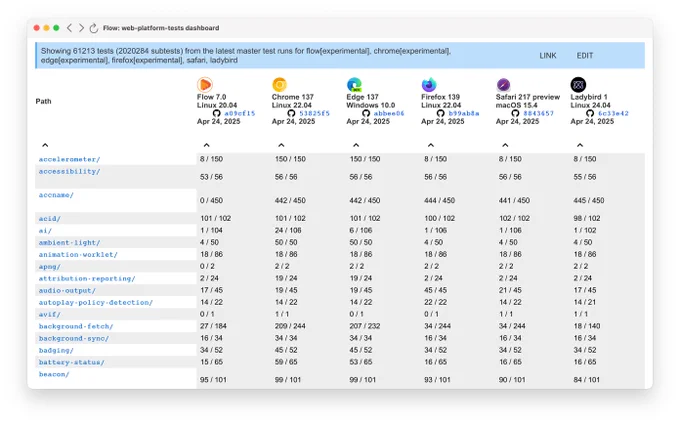The width and height of the screenshot is (680, 425).
Task: Open the apng/ directory
Action: pos(49,267)
